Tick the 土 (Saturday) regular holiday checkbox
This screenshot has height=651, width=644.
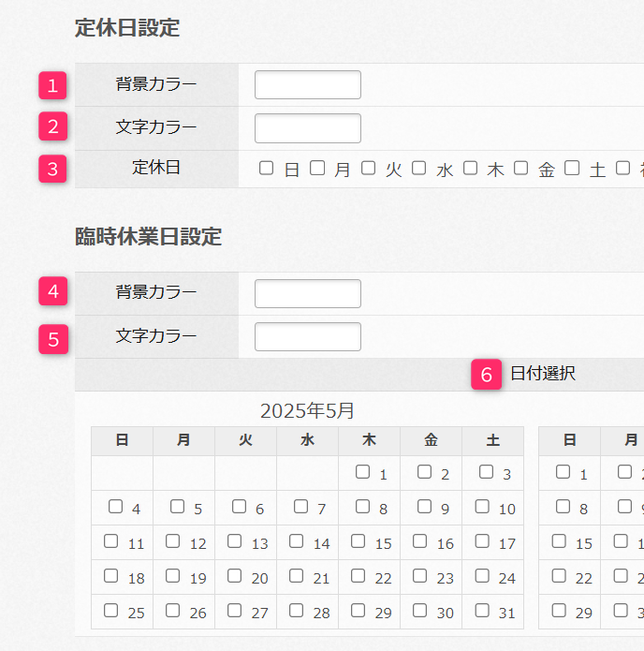[x=572, y=169]
